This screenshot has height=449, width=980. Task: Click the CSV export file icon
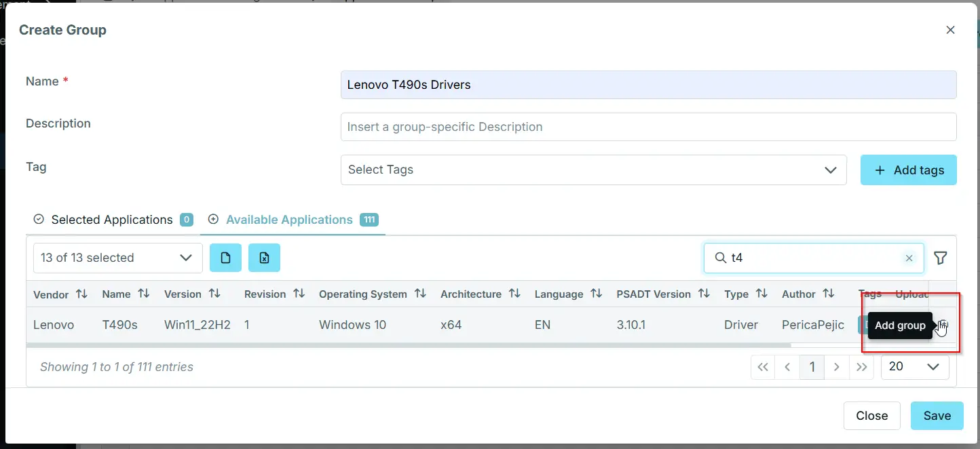click(x=225, y=258)
